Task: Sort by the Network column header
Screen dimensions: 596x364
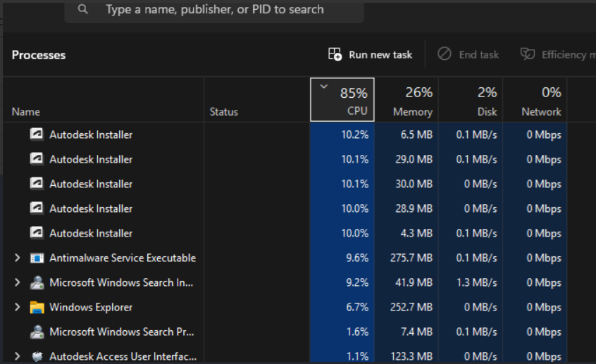Action: coord(535,100)
